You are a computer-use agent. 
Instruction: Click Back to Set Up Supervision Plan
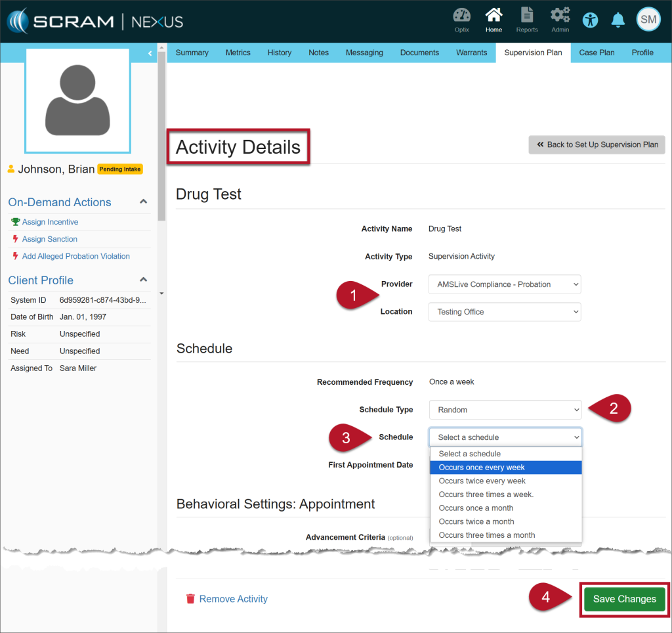597,144
